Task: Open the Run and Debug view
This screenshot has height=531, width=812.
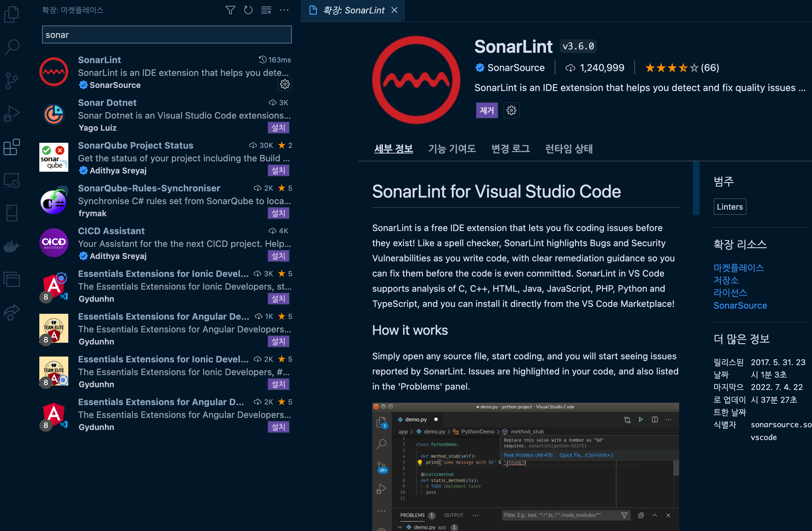Action: pos(12,113)
